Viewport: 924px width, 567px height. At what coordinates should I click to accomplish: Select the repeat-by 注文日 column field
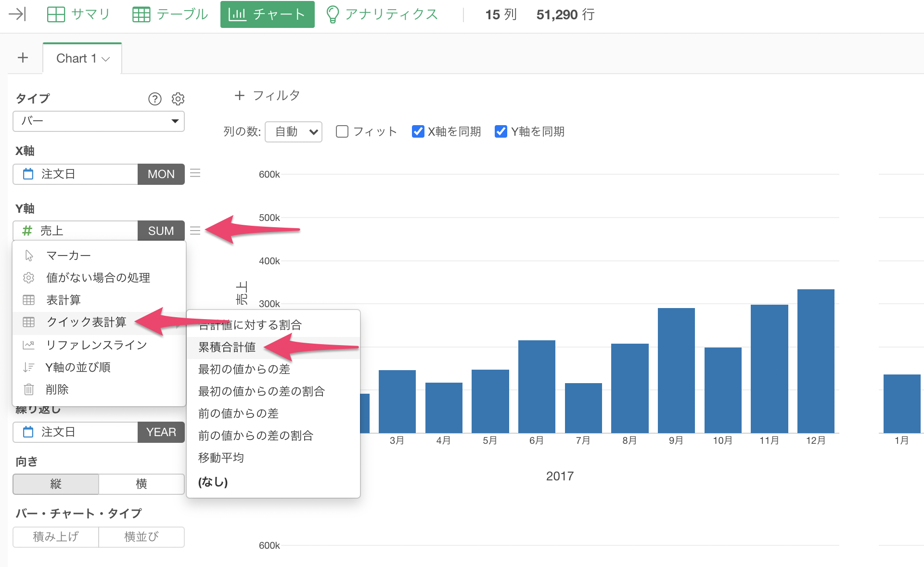76,432
